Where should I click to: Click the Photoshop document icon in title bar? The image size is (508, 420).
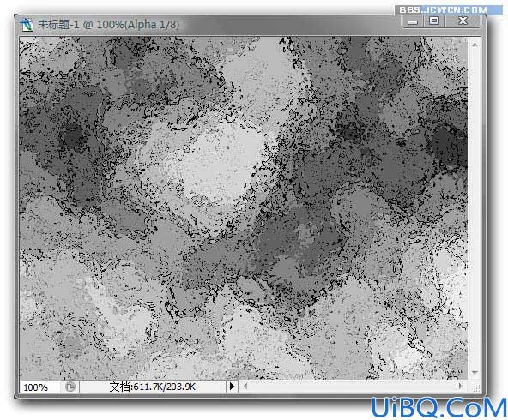coord(27,25)
